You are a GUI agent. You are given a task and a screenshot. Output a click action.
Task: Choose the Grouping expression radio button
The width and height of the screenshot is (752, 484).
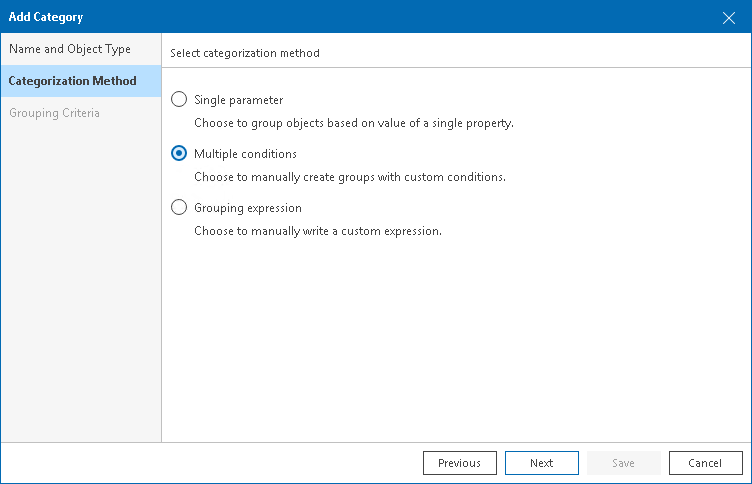click(179, 208)
